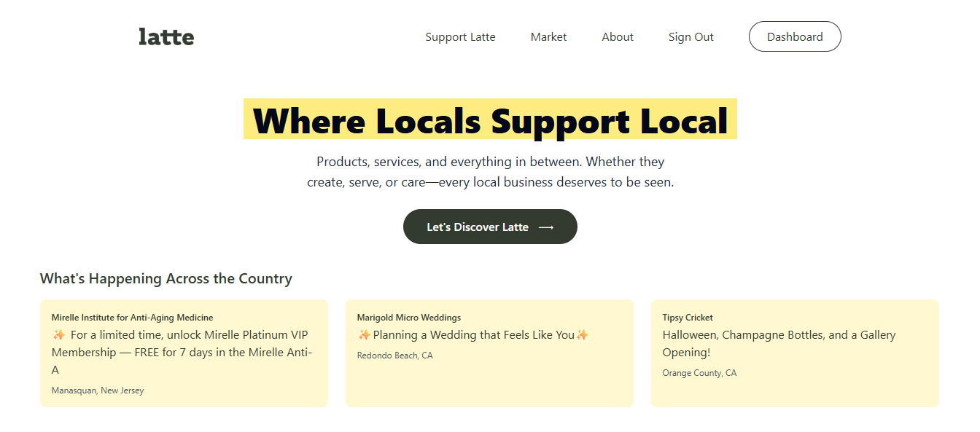
Task: Sign out of the account
Action: click(x=691, y=37)
